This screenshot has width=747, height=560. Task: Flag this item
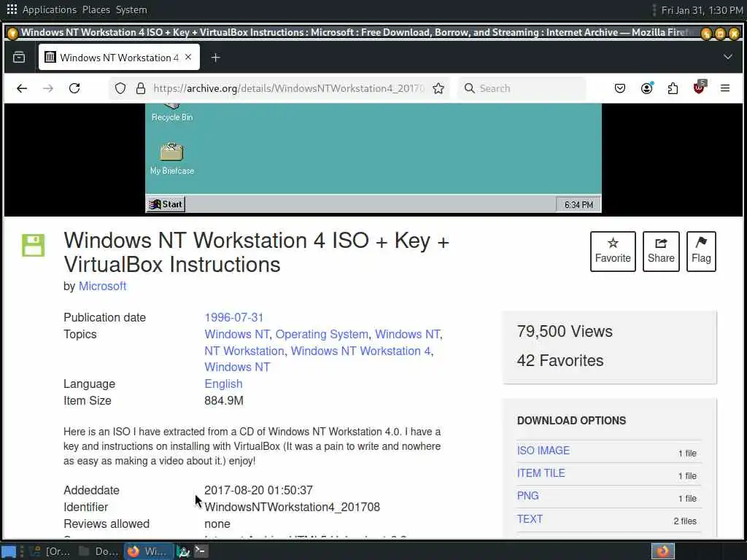pos(701,252)
